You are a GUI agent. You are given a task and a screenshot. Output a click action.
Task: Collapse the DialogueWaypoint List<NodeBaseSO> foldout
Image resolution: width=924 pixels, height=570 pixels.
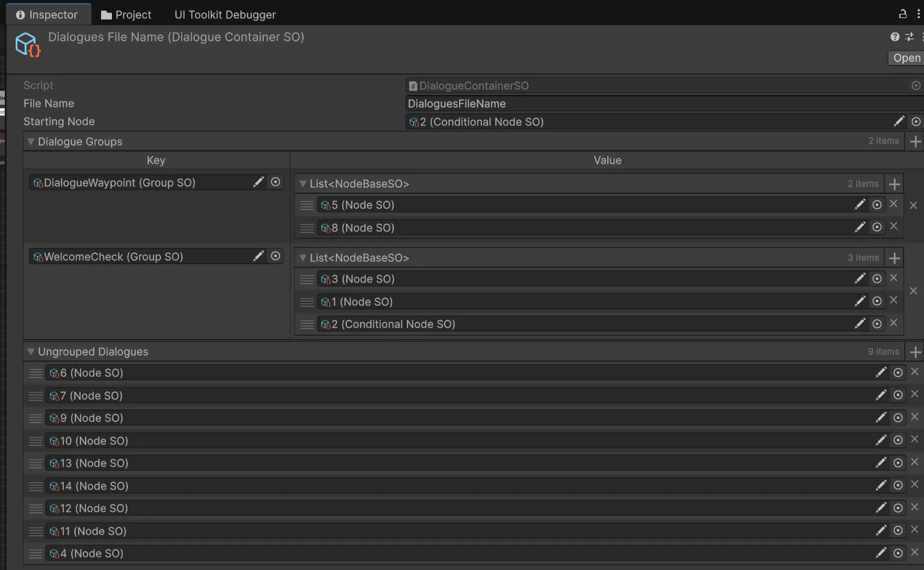[303, 184]
